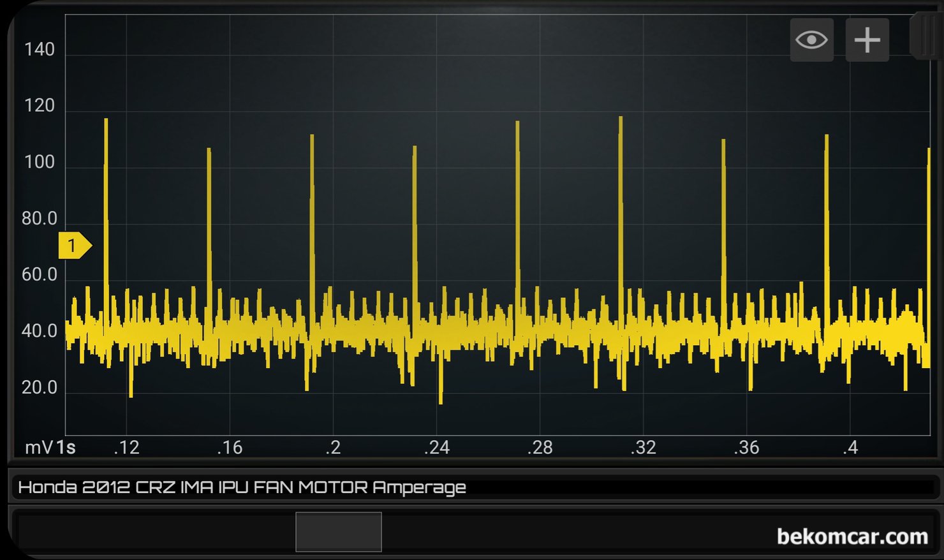Click the 20.0 label on the vertical axis
Screen dimensions: 944x560
coord(40,388)
